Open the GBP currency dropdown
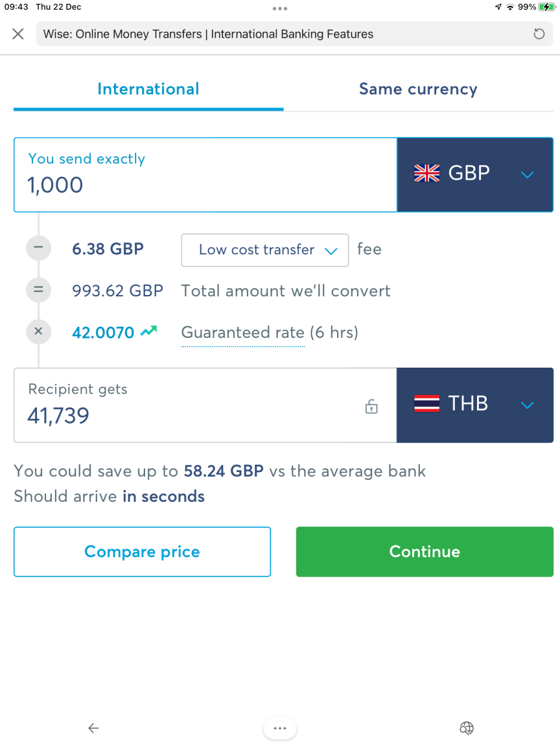This screenshot has width=560, height=747. click(x=474, y=174)
